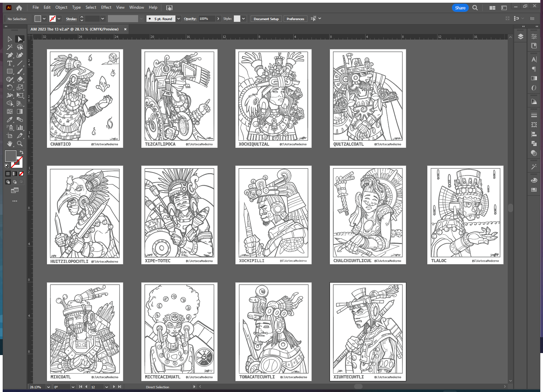This screenshot has height=392, width=543.
Task: Click the Share button
Action: click(x=460, y=8)
